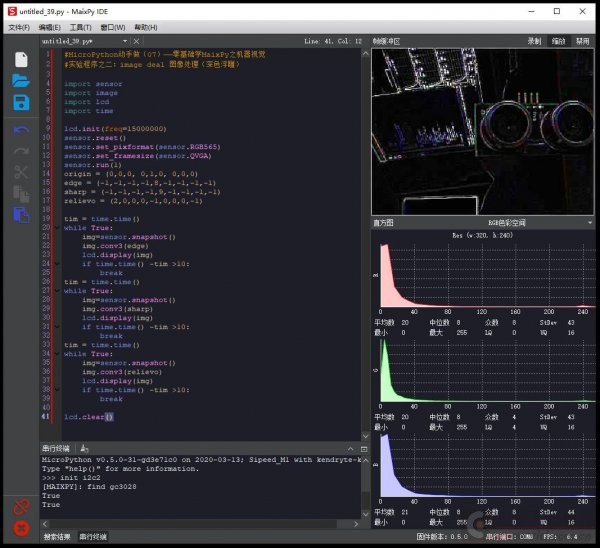Open the 编辑(E) menu
600x548 pixels.
coord(49,27)
